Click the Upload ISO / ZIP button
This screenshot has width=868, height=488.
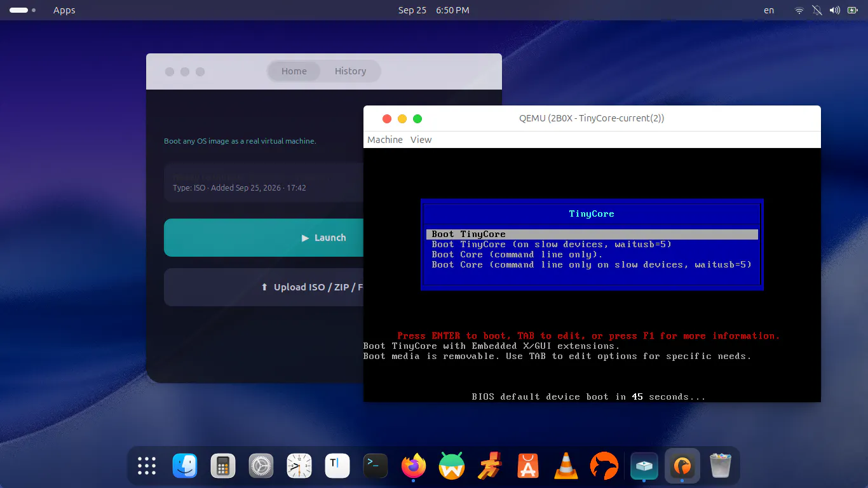click(x=324, y=287)
